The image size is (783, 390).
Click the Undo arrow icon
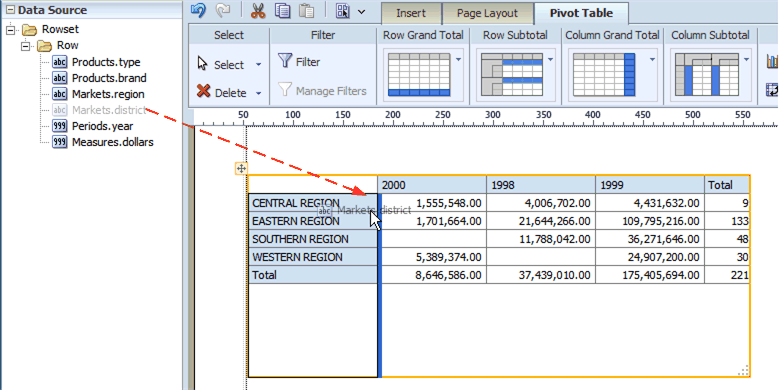tap(198, 11)
